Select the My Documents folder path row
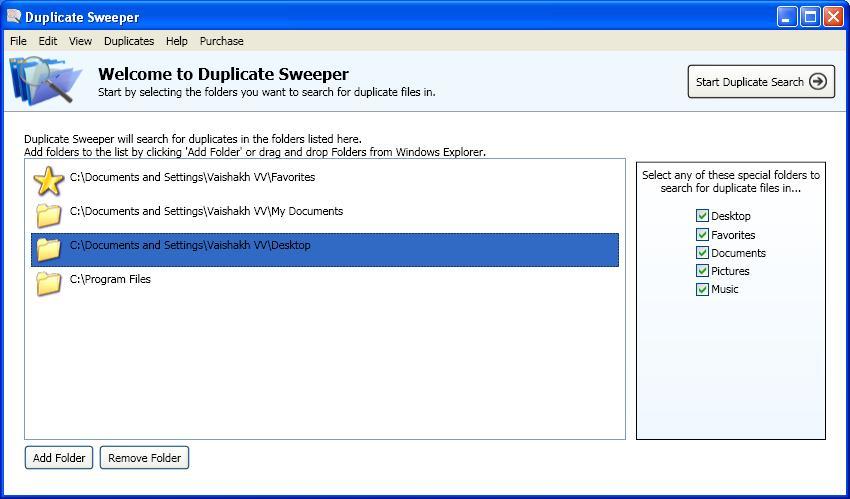This screenshot has width=850, height=499. 325,216
